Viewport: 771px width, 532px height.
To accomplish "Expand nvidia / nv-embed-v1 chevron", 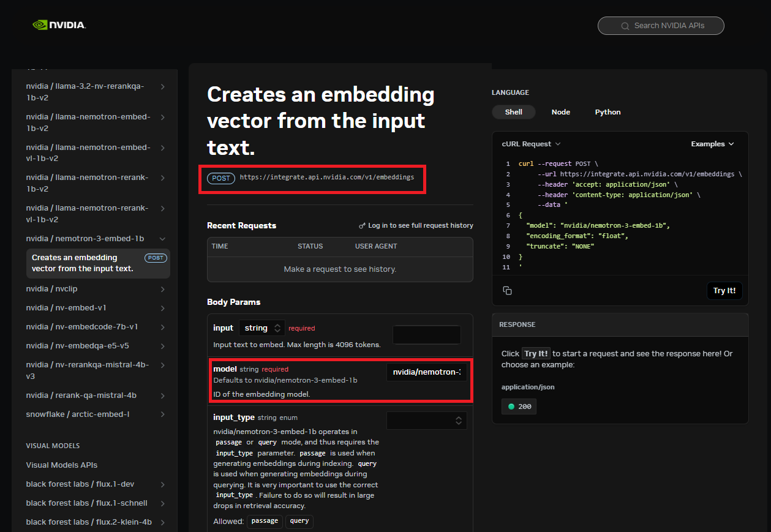I will click(163, 308).
